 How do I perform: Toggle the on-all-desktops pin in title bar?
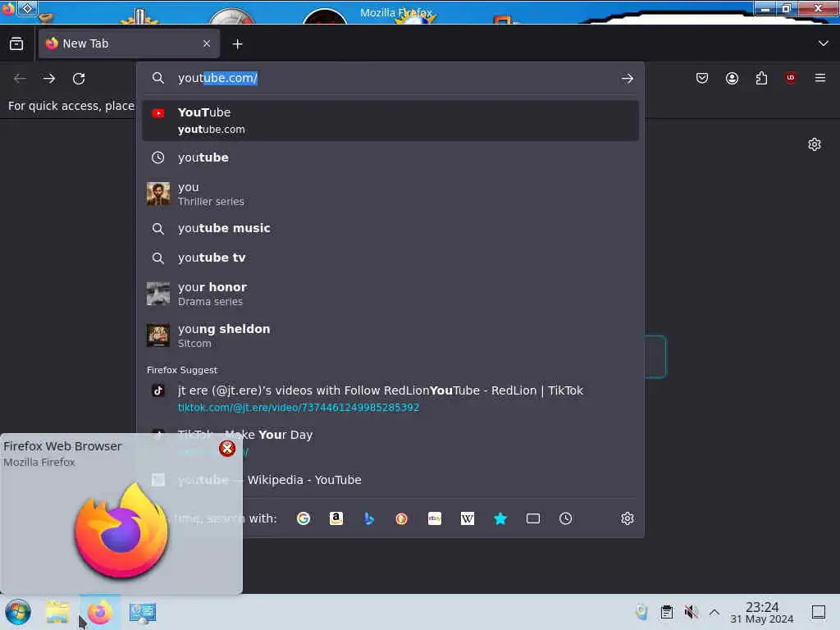pos(27,8)
